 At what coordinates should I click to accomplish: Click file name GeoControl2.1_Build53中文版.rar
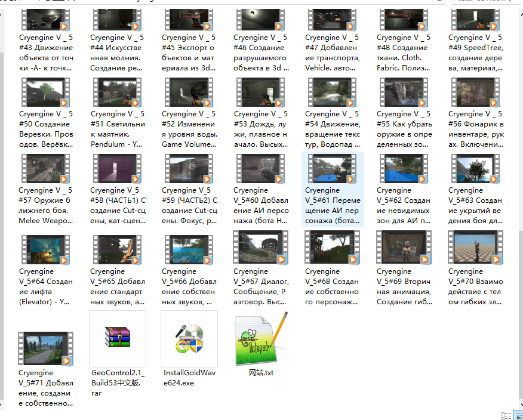(x=118, y=382)
